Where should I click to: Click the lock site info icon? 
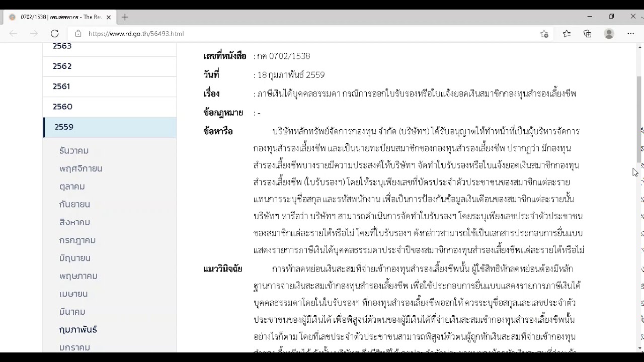[x=78, y=34]
